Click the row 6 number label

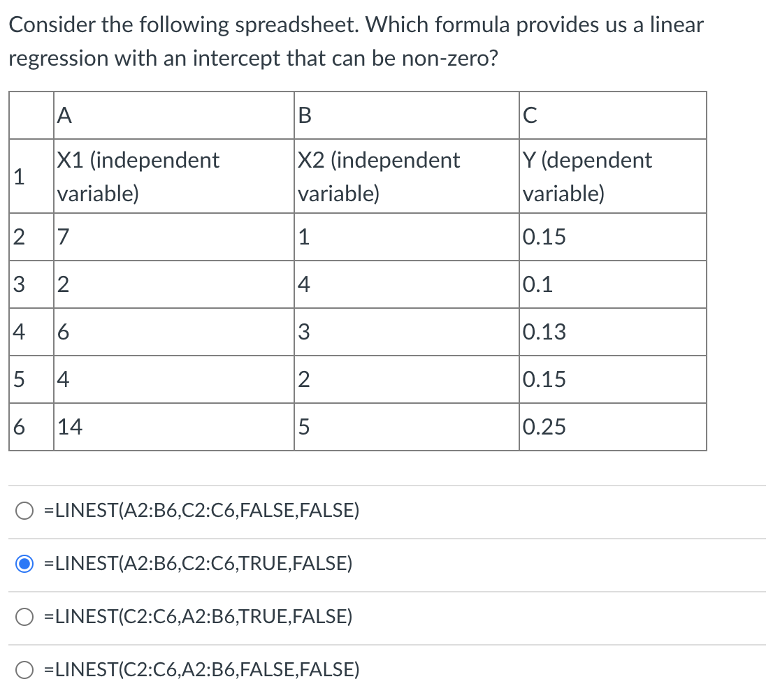tap(31, 427)
